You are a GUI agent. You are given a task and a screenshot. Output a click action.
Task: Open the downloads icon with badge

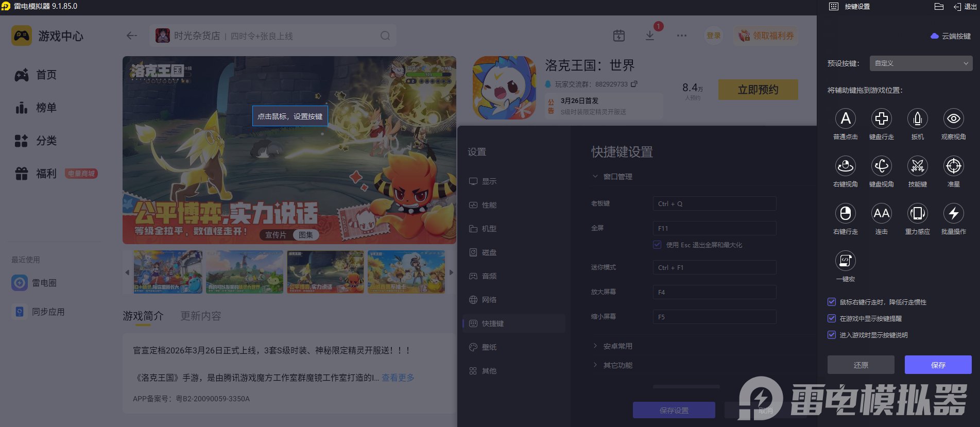pyautogui.click(x=650, y=35)
